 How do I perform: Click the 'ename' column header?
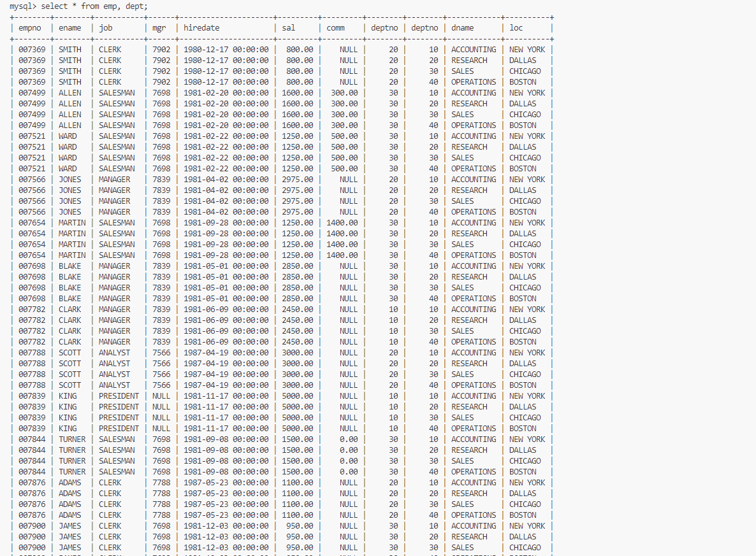coord(70,28)
